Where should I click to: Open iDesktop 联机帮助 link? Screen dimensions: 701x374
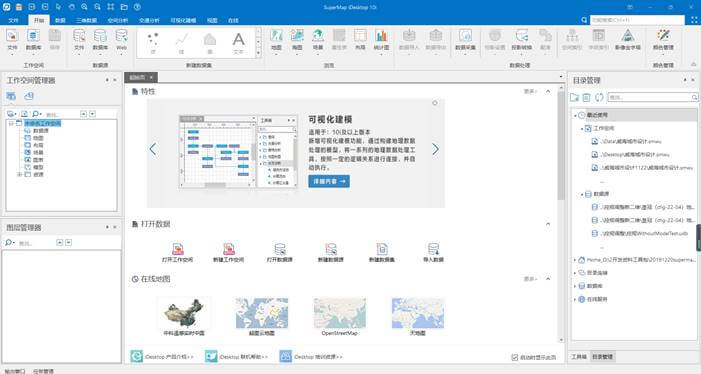click(237, 357)
